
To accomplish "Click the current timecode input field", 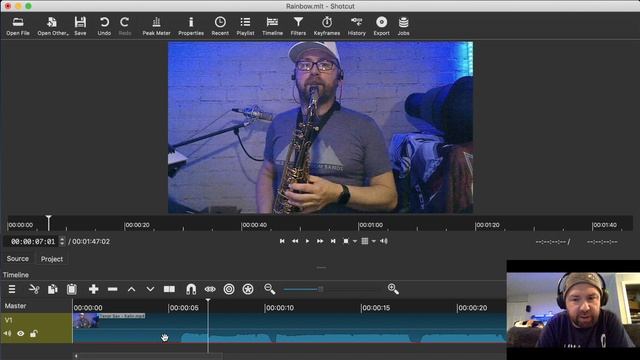I will [x=33, y=242].
